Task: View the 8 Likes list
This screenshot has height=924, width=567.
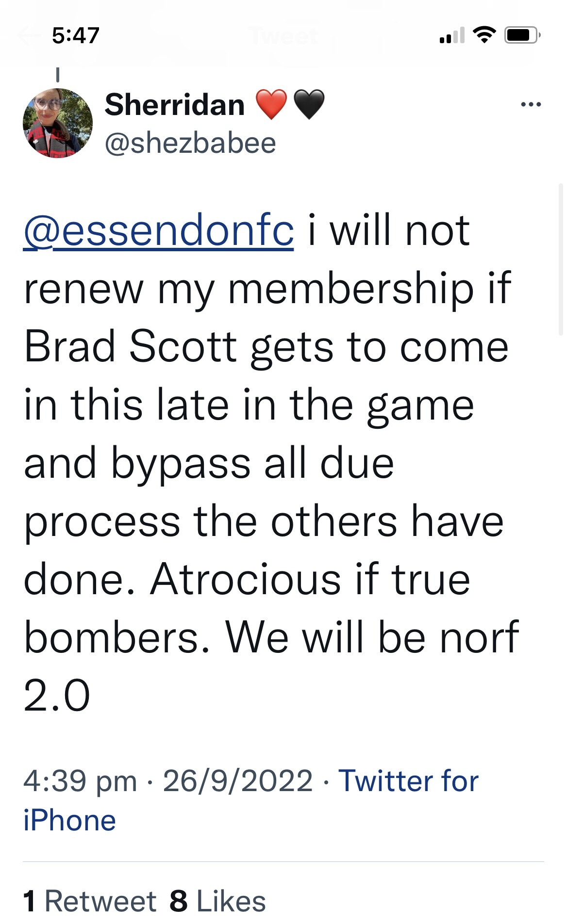Action: click(x=217, y=901)
